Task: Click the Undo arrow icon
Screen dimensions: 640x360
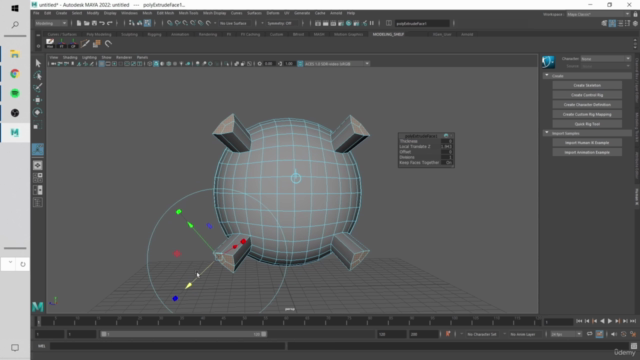Action: 102,23
